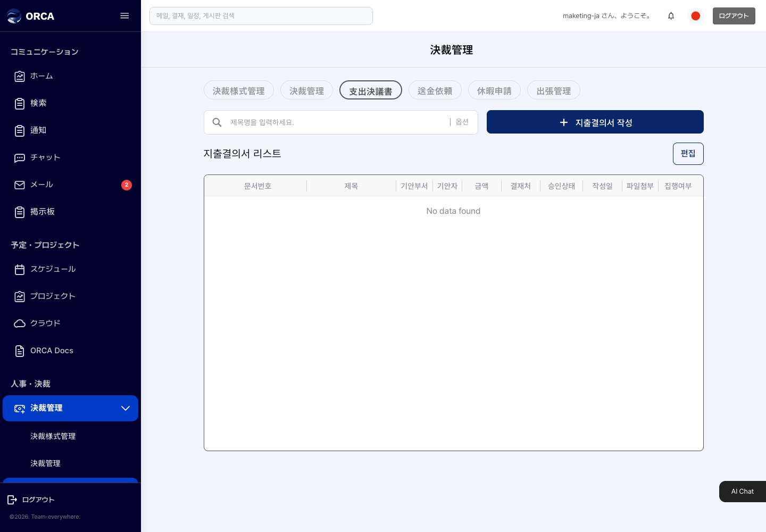Click the 제목 column header
The image size is (766, 532).
[x=351, y=186]
